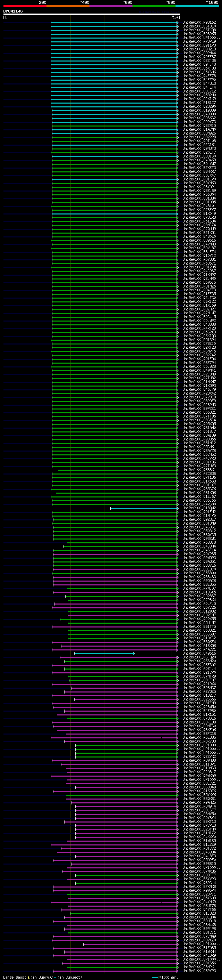Open the UniRef100_Q7NXQ6 entry
This screenshot has height=980, width=222.
click(199, 871)
